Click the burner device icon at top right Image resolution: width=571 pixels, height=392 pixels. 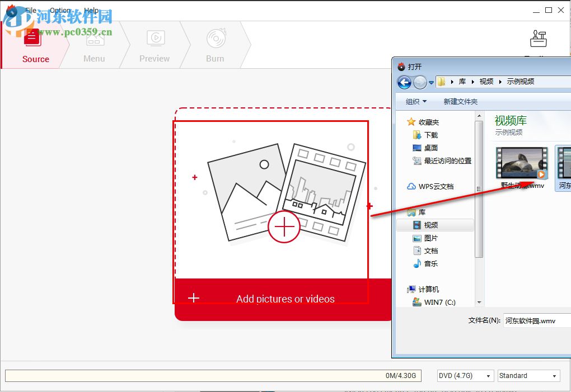[x=538, y=38]
